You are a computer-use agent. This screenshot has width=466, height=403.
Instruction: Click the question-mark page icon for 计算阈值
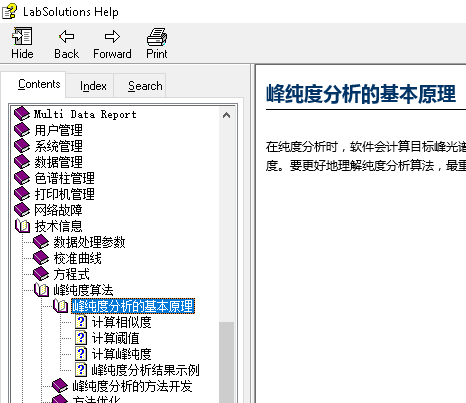(x=81, y=338)
